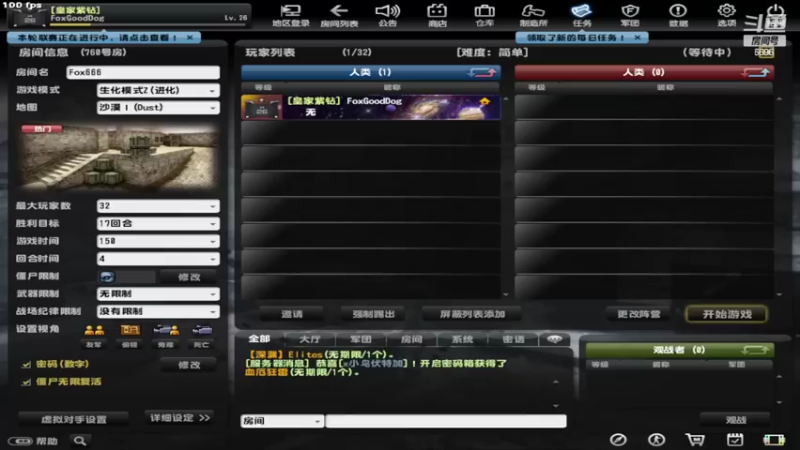Switch to the 系统 chat tab
The width and height of the screenshot is (800, 450).
coord(462,339)
